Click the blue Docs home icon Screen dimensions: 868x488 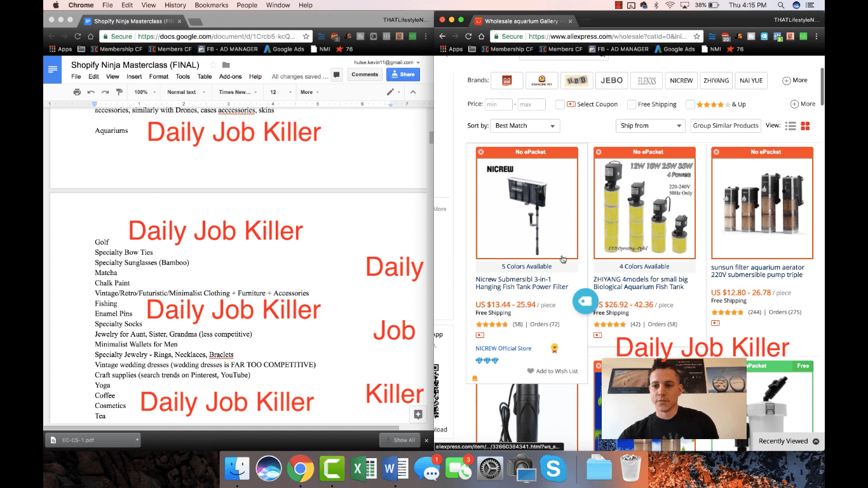[52, 70]
